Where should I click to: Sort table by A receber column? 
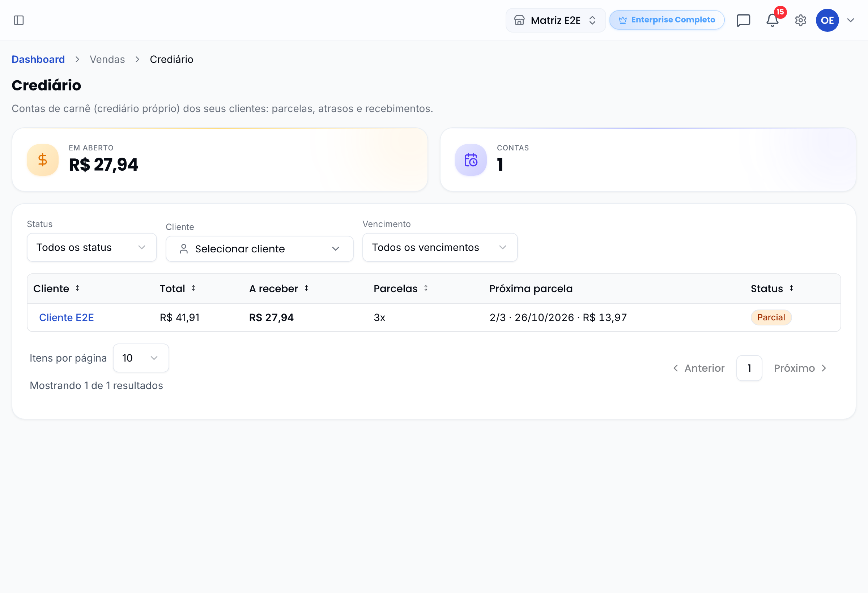(278, 289)
